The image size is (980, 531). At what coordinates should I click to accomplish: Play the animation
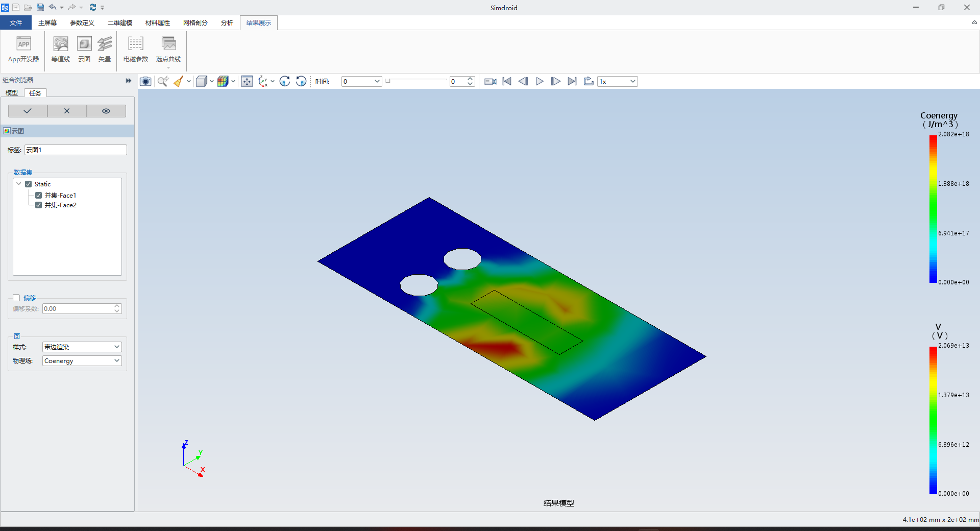(540, 81)
